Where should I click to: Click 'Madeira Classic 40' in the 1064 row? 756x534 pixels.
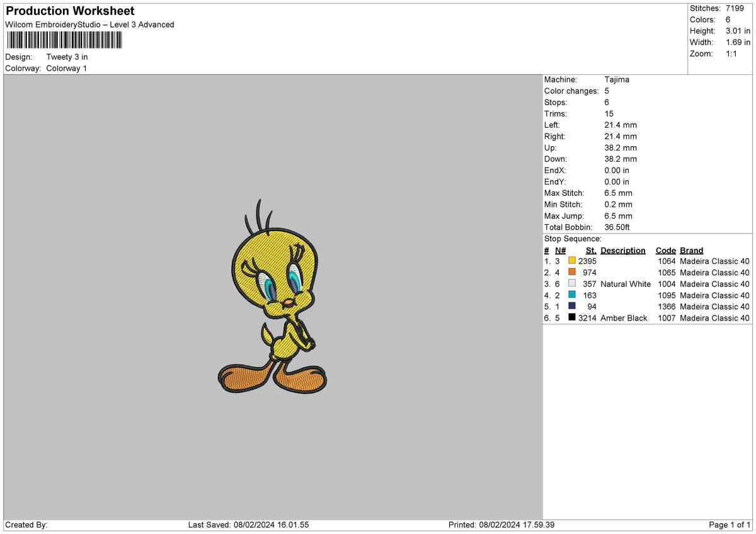pyautogui.click(x=715, y=261)
